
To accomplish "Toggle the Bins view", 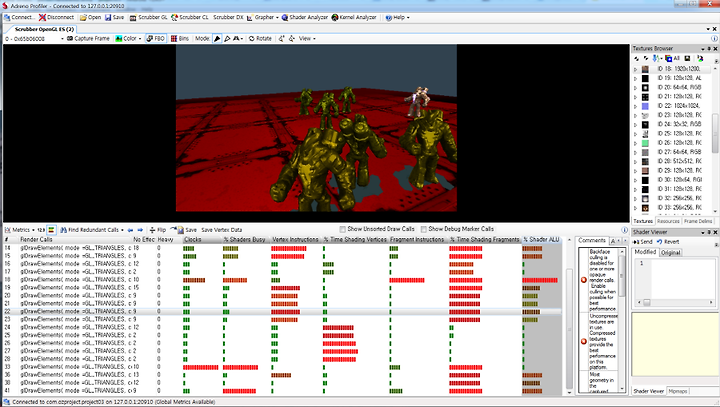I will [x=180, y=39].
